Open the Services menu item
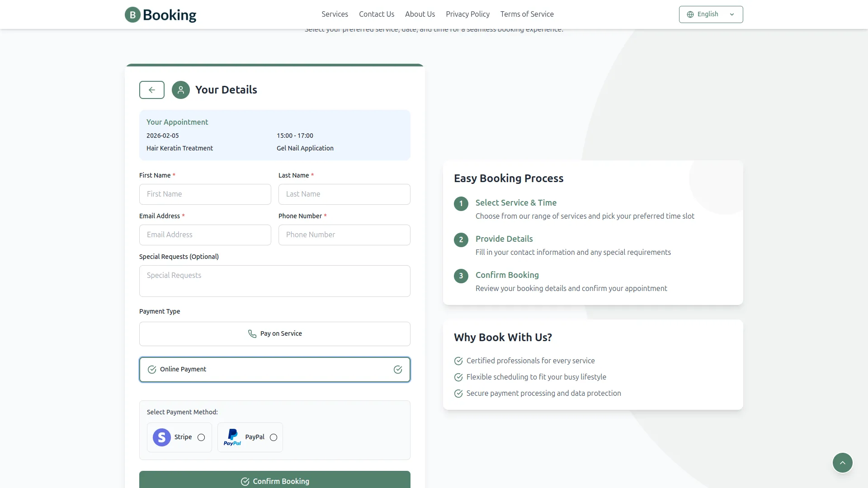The width and height of the screenshot is (868, 488). tap(335, 14)
